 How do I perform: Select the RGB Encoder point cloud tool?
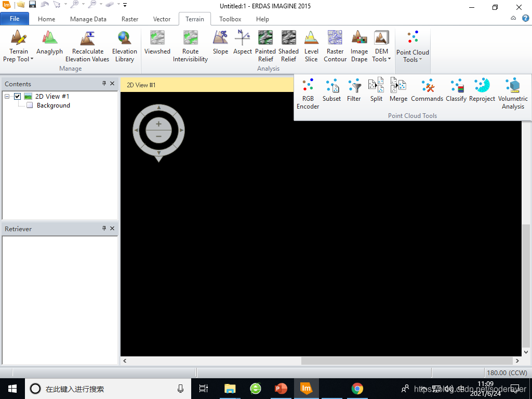pos(308,94)
